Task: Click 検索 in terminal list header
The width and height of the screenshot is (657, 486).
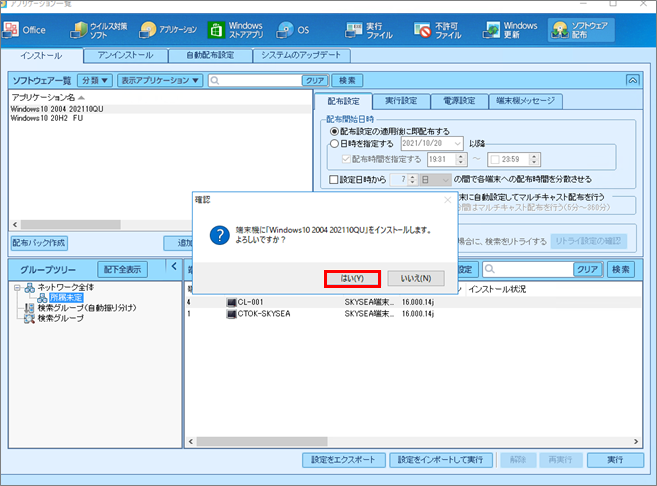Action: tap(621, 269)
